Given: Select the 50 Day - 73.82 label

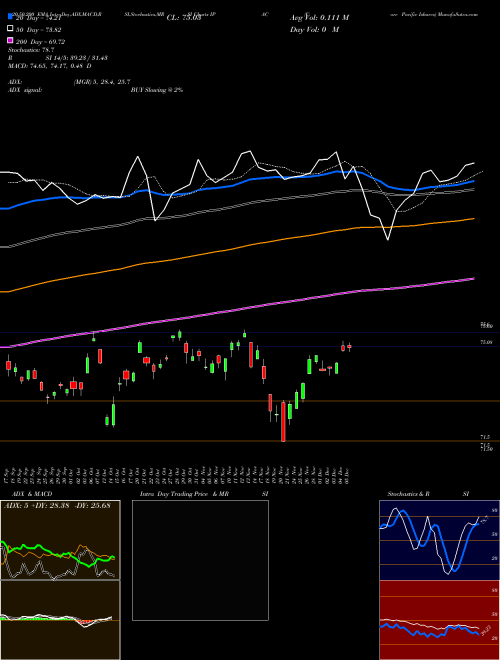Looking at the screenshot, I should pyautogui.click(x=38, y=29).
